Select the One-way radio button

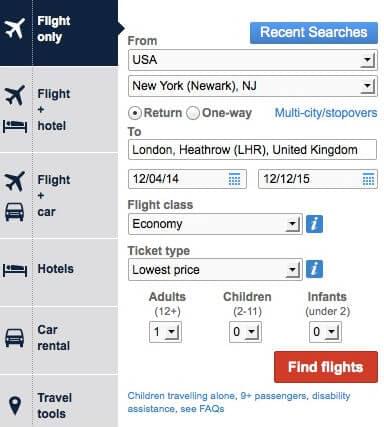pos(193,113)
